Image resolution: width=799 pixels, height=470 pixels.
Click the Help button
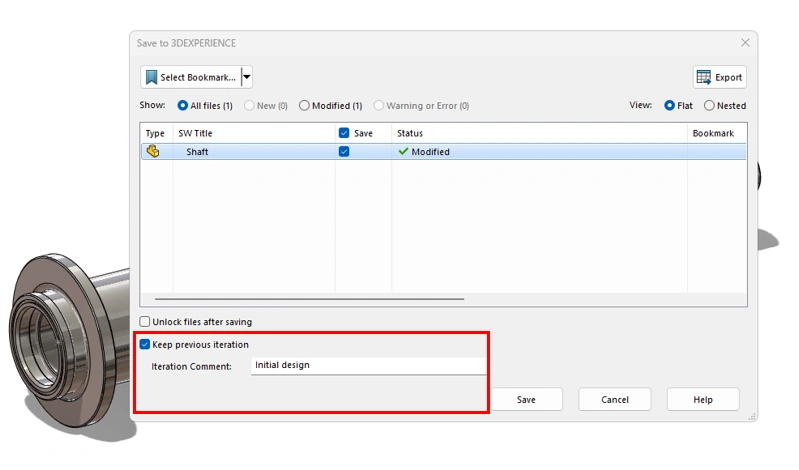tap(703, 400)
